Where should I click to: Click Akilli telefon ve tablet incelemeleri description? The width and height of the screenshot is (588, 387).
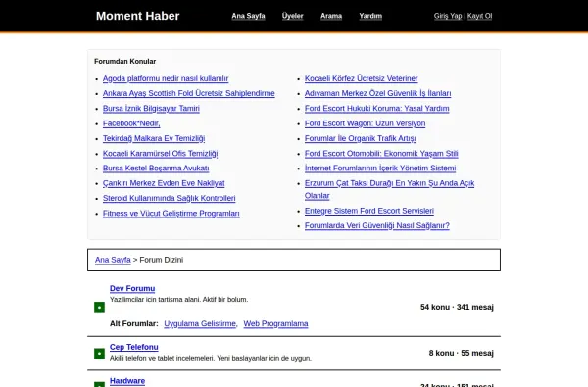click(x=211, y=358)
